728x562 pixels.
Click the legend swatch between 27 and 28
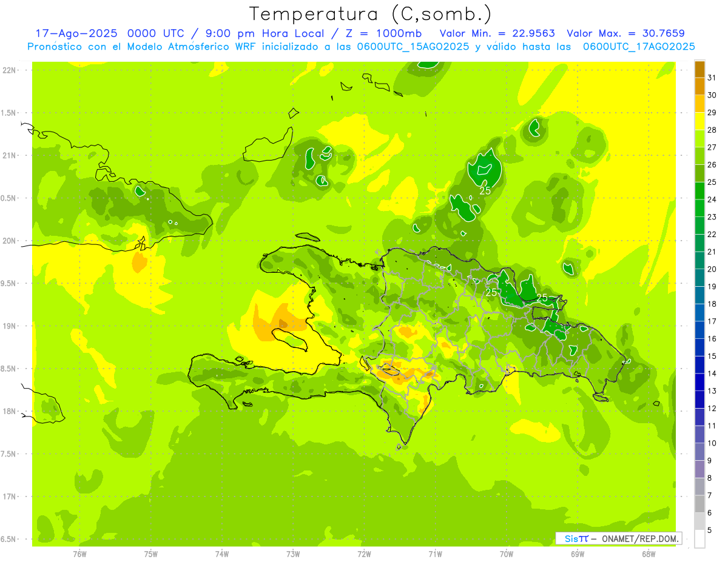pyautogui.click(x=699, y=139)
